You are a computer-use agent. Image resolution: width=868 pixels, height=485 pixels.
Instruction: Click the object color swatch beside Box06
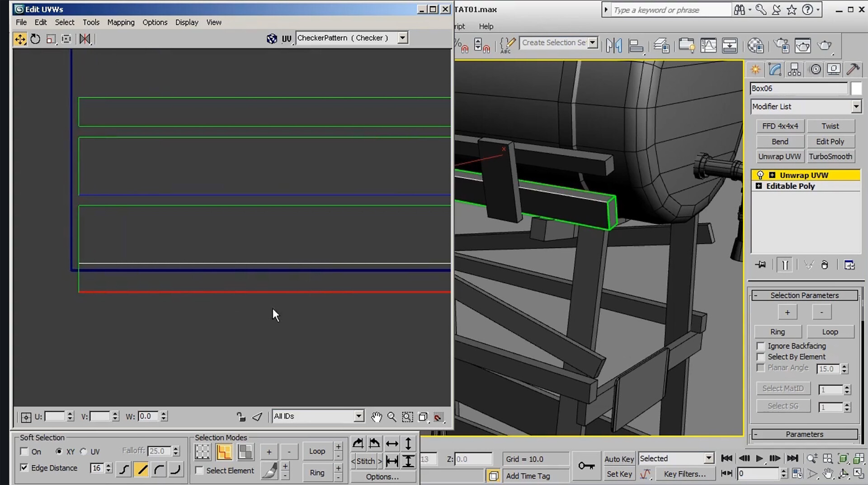(856, 89)
